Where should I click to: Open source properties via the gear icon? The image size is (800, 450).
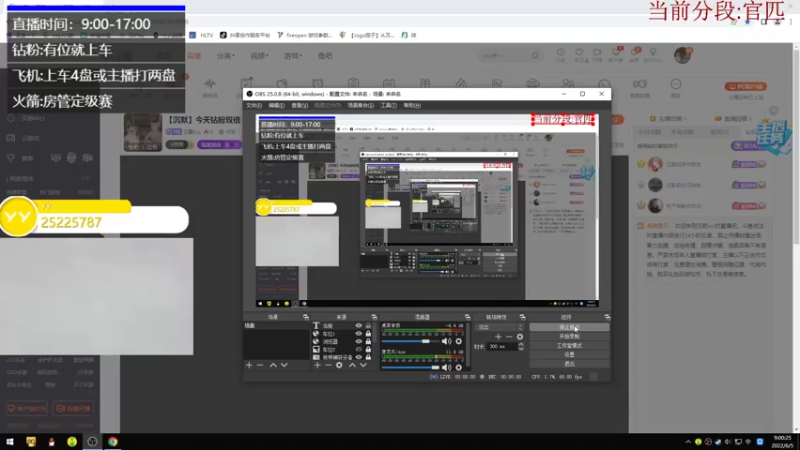[339, 365]
